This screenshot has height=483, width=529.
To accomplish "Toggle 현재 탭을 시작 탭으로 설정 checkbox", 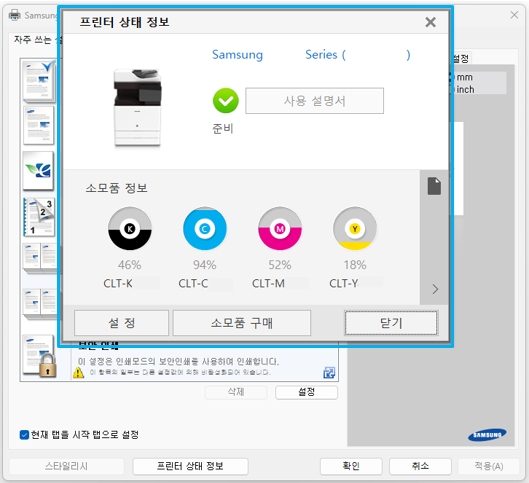I will pos(24,435).
